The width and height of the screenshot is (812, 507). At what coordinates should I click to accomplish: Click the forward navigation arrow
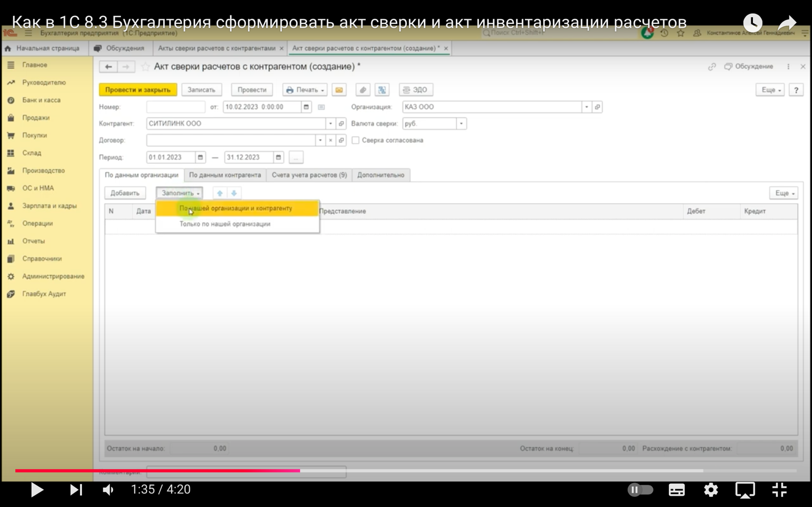click(x=126, y=67)
